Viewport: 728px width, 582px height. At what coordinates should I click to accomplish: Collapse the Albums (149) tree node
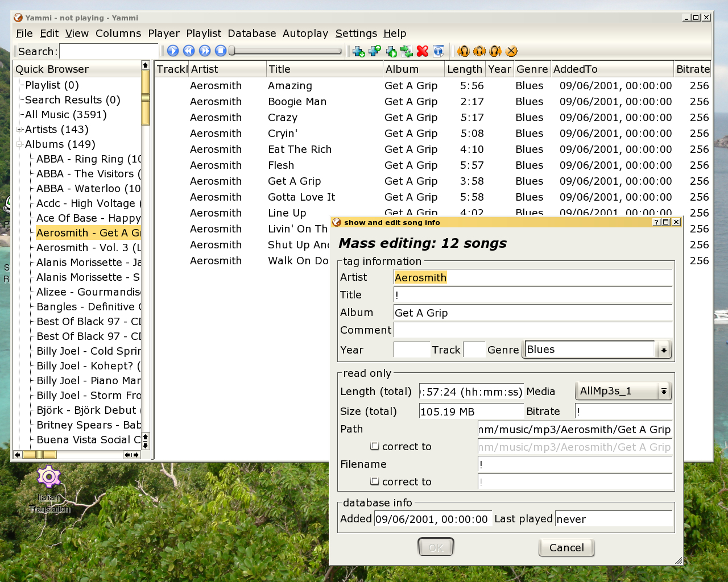click(19, 144)
